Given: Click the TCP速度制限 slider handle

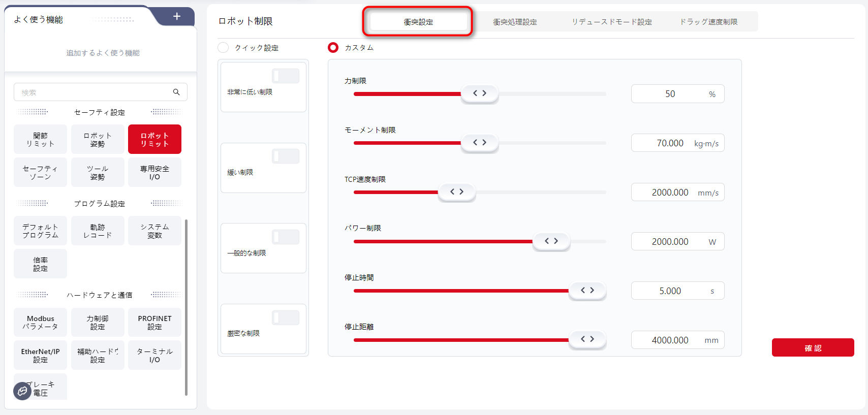Looking at the screenshot, I should coord(457,192).
